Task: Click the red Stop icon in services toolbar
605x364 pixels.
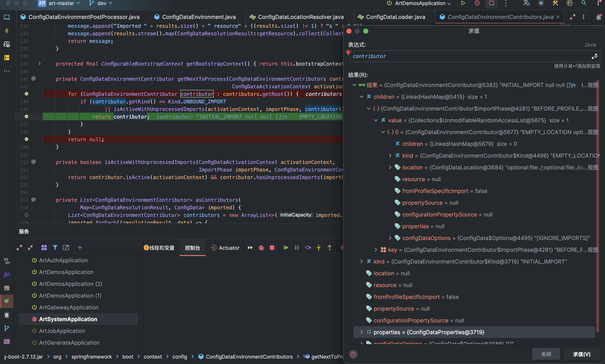Action: point(272,248)
